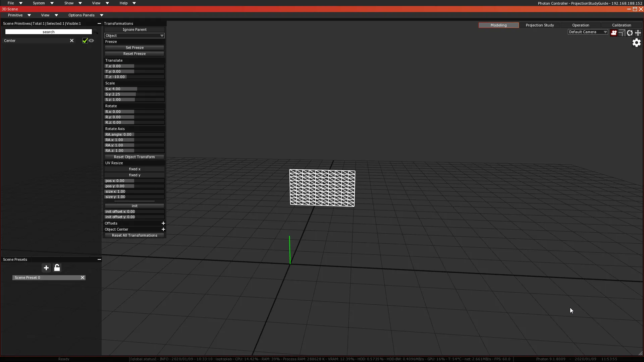
Task: Delete the Center primitive with X icon
Action: pos(71,41)
